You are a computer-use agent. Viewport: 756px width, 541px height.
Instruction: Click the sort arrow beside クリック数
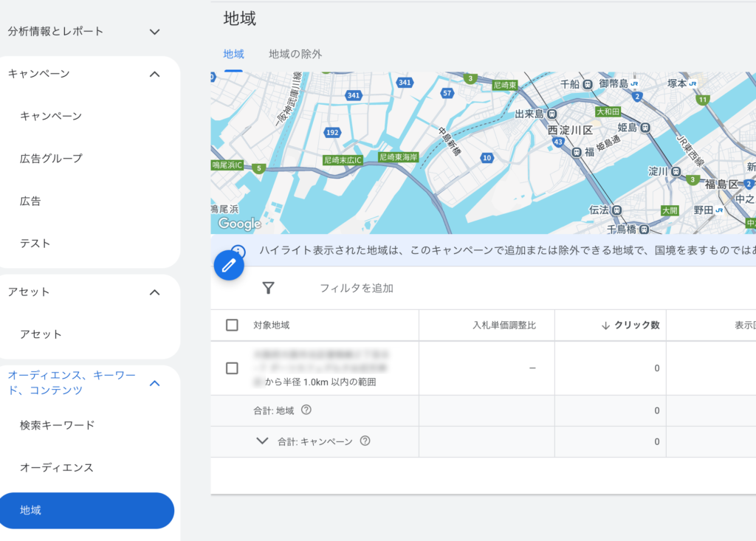pyautogui.click(x=605, y=325)
